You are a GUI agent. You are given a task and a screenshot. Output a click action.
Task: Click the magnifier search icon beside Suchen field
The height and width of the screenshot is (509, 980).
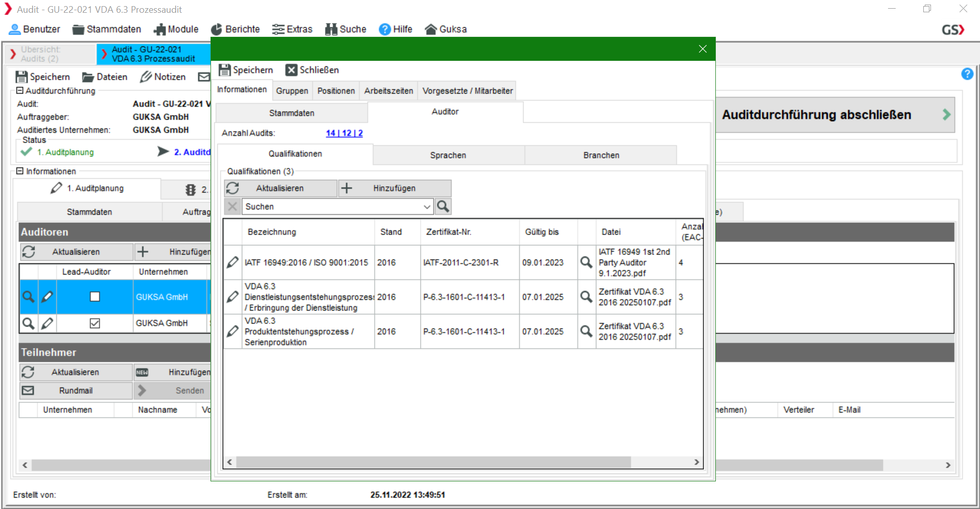pos(443,206)
